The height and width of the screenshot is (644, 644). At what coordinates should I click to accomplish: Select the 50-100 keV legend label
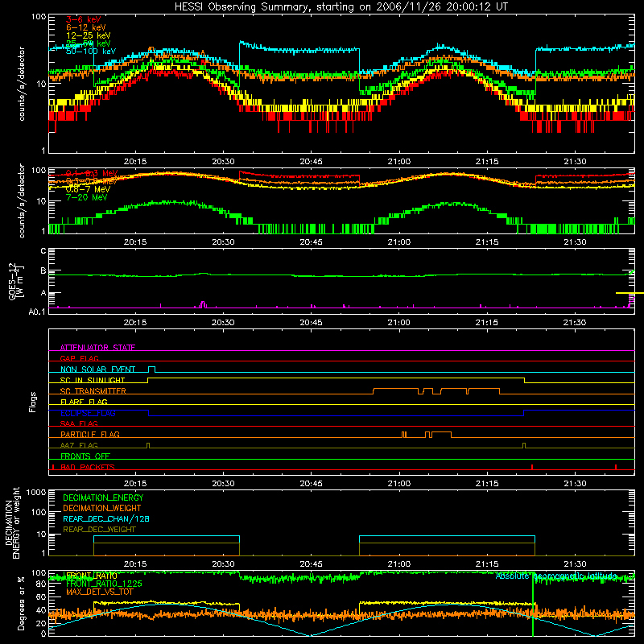tap(91, 52)
